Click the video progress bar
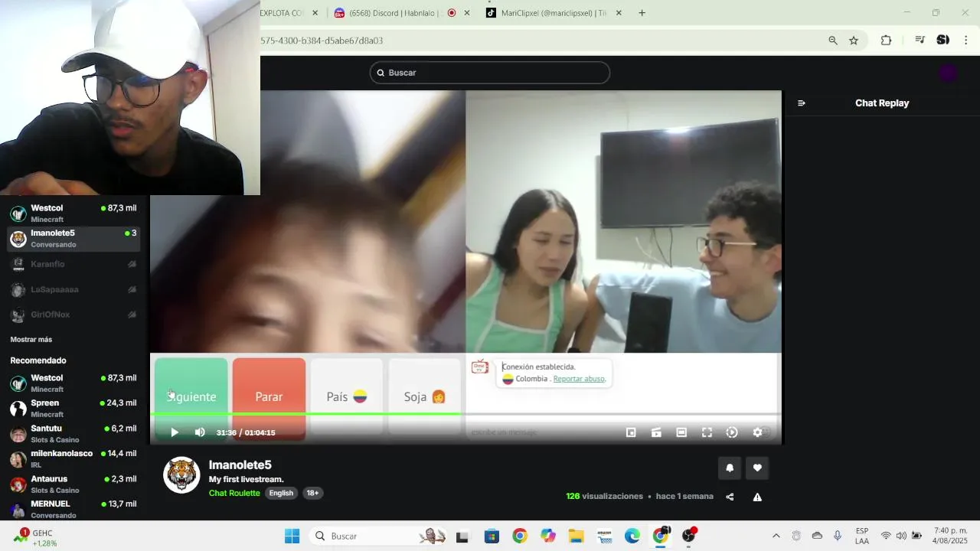 click(x=465, y=414)
